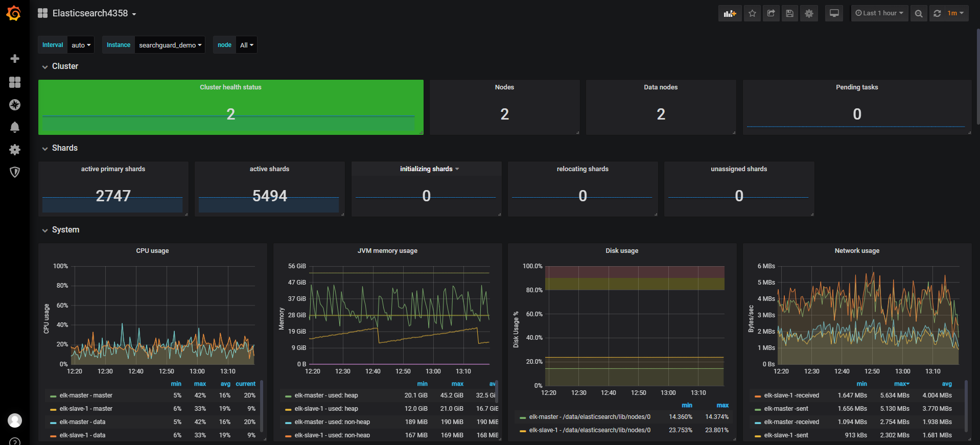The height and width of the screenshot is (445, 980).
Task: Toggle elk-master - data series in CPU legend
Action: coord(82,422)
